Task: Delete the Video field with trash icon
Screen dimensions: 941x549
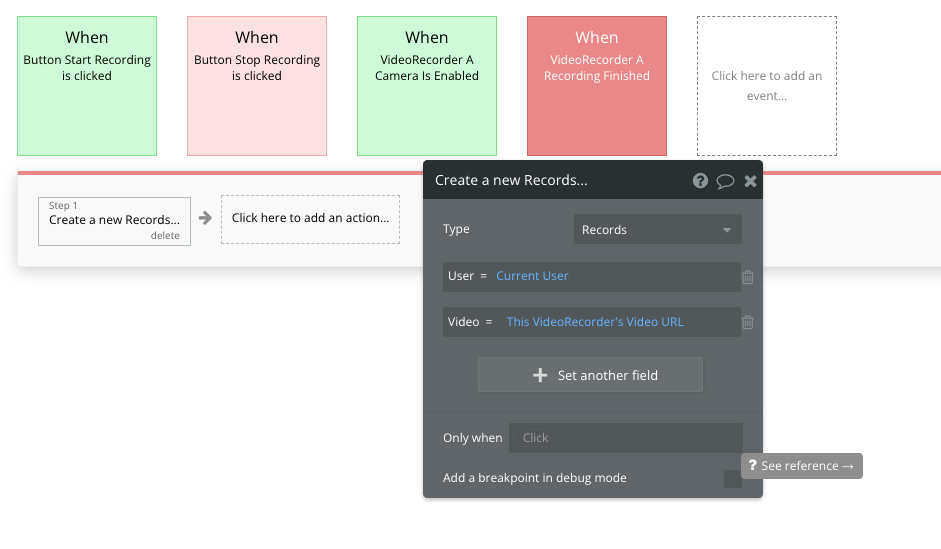Action: point(748,322)
